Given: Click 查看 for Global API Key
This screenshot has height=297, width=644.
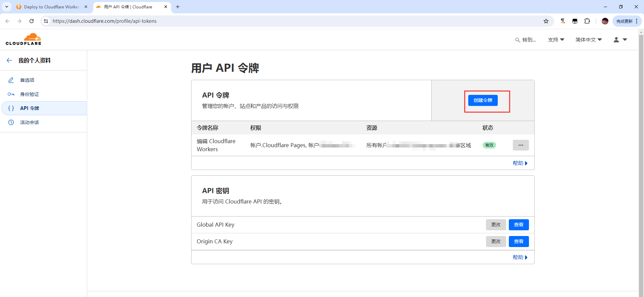Looking at the screenshot, I should [x=519, y=225].
